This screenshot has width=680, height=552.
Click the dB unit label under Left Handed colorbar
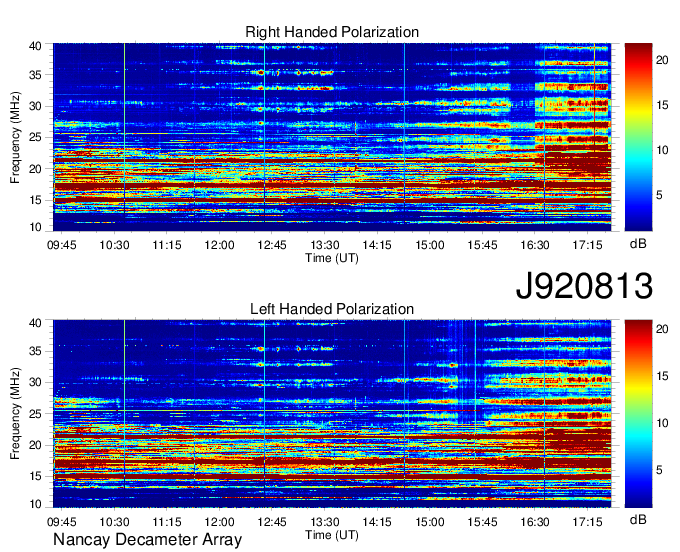(638, 520)
